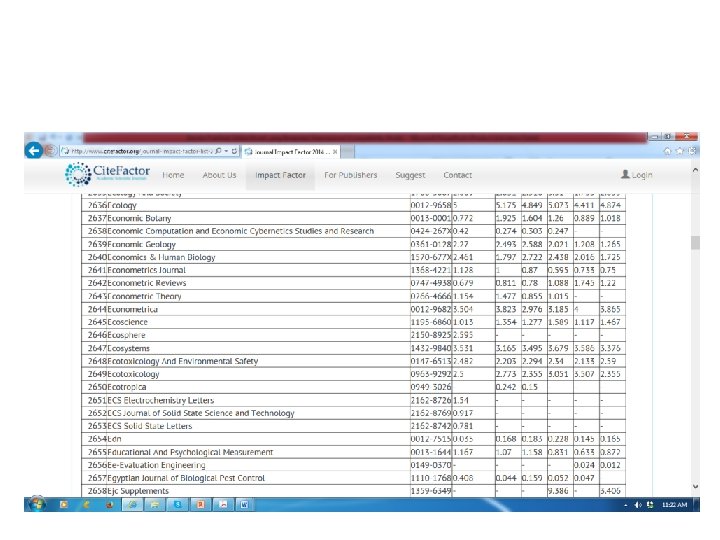Click the Ecoscience journal name

tap(127, 322)
